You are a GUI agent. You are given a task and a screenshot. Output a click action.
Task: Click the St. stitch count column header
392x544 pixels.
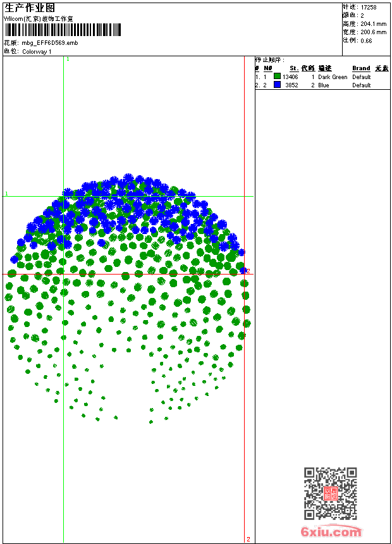[294, 68]
